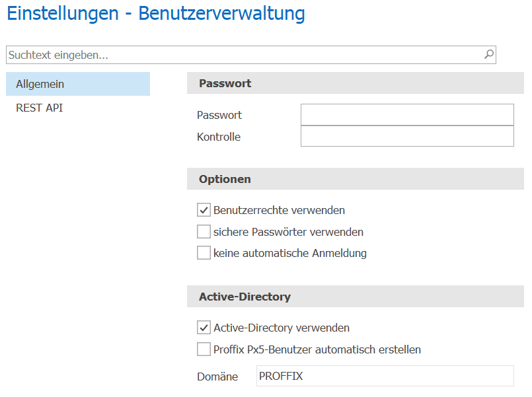Focus the Suchtext eingeben search field
This screenshot has width=532, height=397.
point(250,55)
